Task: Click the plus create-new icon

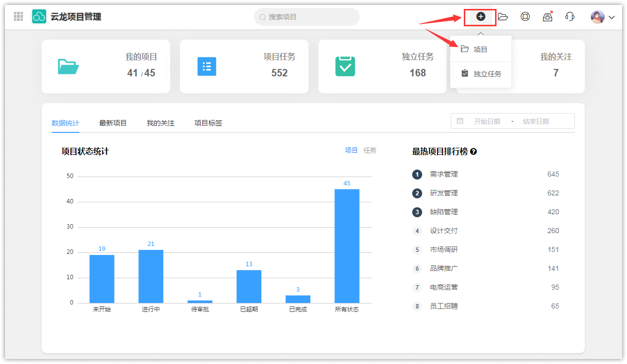Action: (x=480, y=17)
